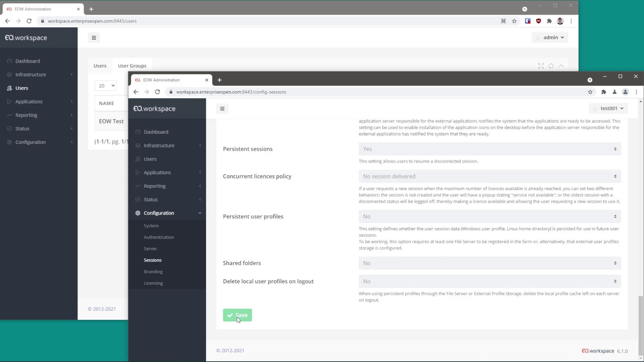Open Chrome menu in front browser

pos(636,92)
